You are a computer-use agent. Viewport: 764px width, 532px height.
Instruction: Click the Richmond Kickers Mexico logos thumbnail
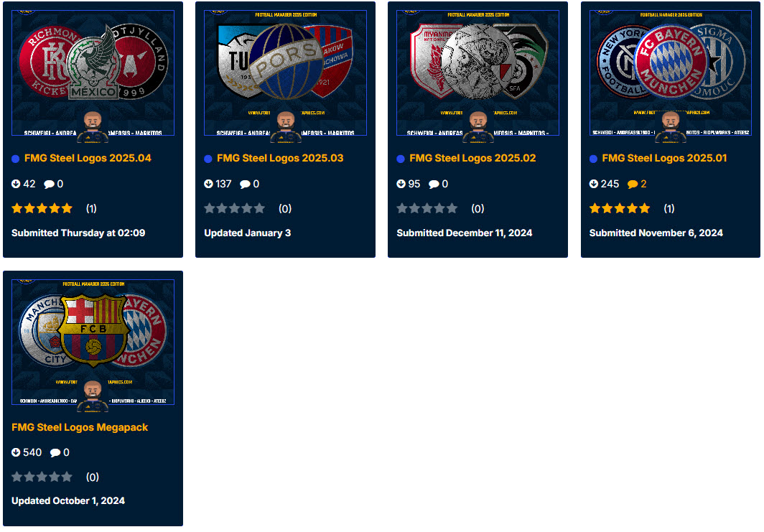[x=93, y=73]
